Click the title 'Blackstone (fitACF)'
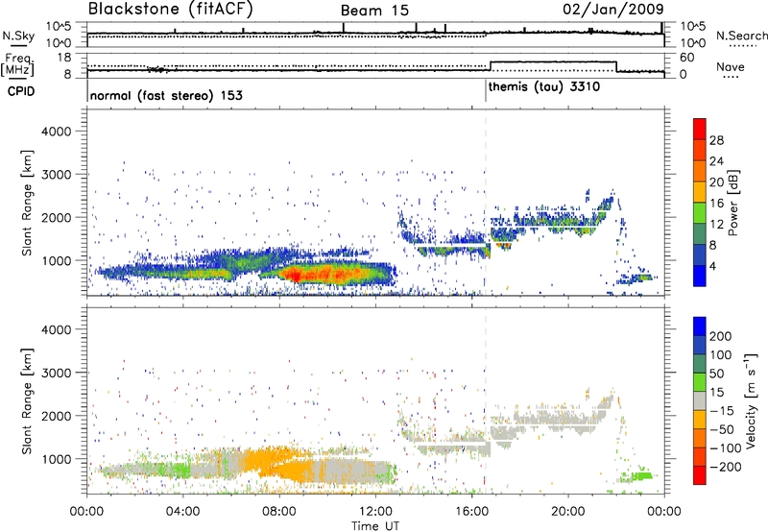 171,9
